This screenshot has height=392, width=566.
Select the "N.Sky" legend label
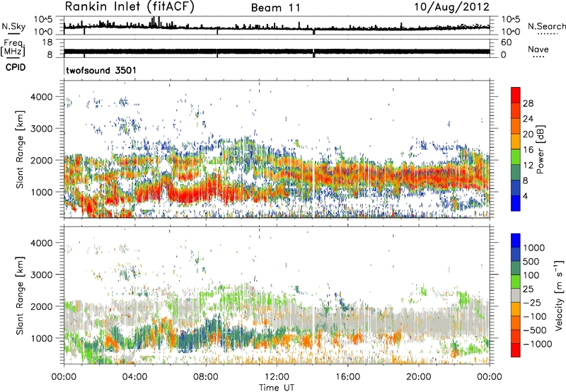pyautogui.click(x=13, y=26)
